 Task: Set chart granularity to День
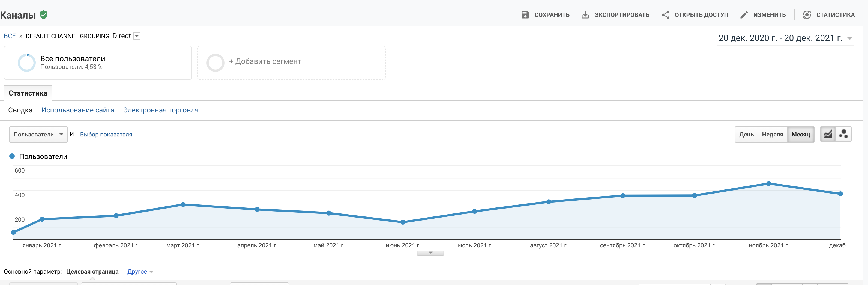pyautogui.click(x=746, y=135)
